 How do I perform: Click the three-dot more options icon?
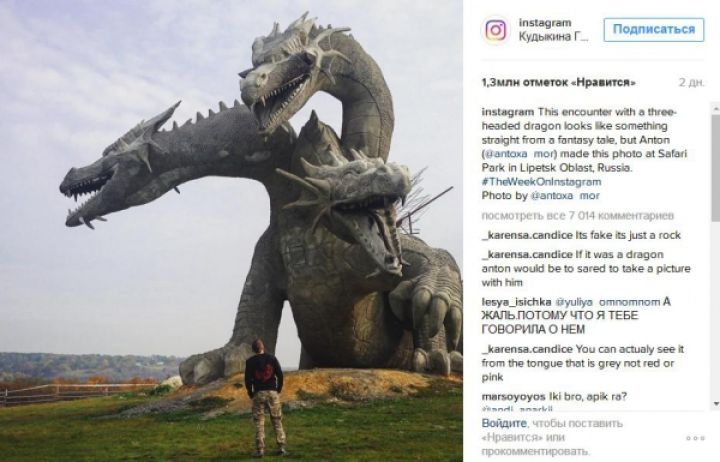[695, 438]
